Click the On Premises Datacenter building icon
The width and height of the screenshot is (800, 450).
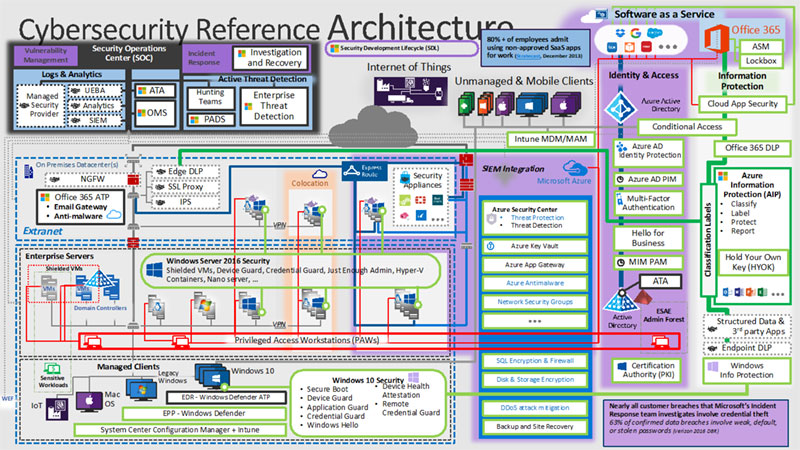click(x=29, y=171)
